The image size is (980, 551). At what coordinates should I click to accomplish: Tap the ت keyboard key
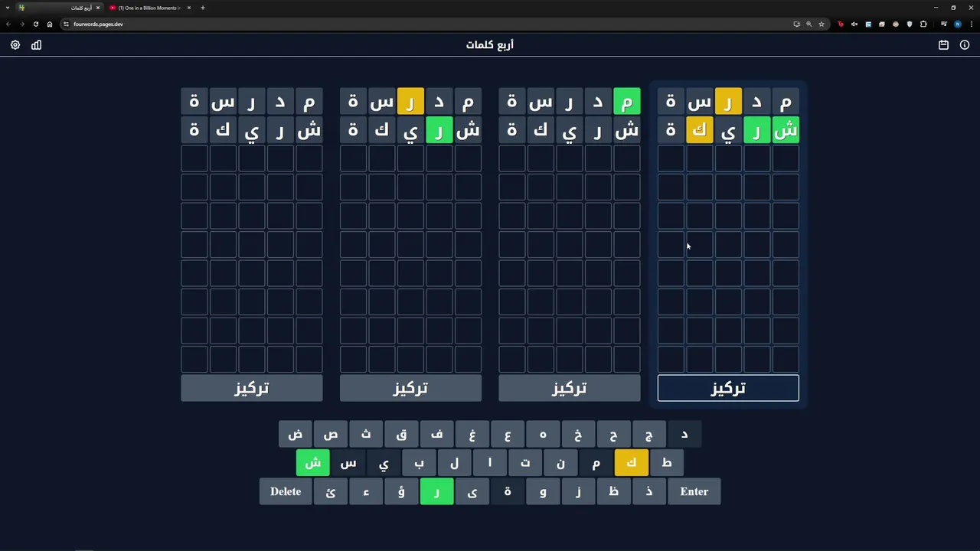(x=525, y=463)
